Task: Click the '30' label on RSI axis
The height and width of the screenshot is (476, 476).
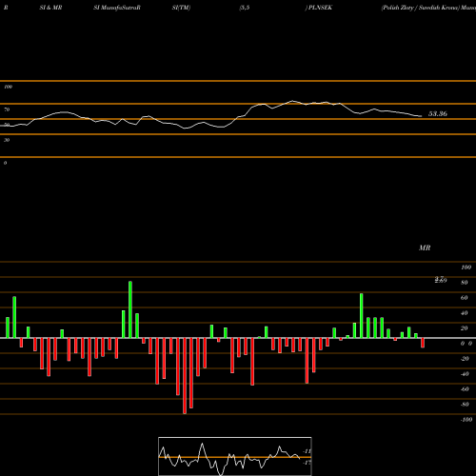Action: point(7,140)
